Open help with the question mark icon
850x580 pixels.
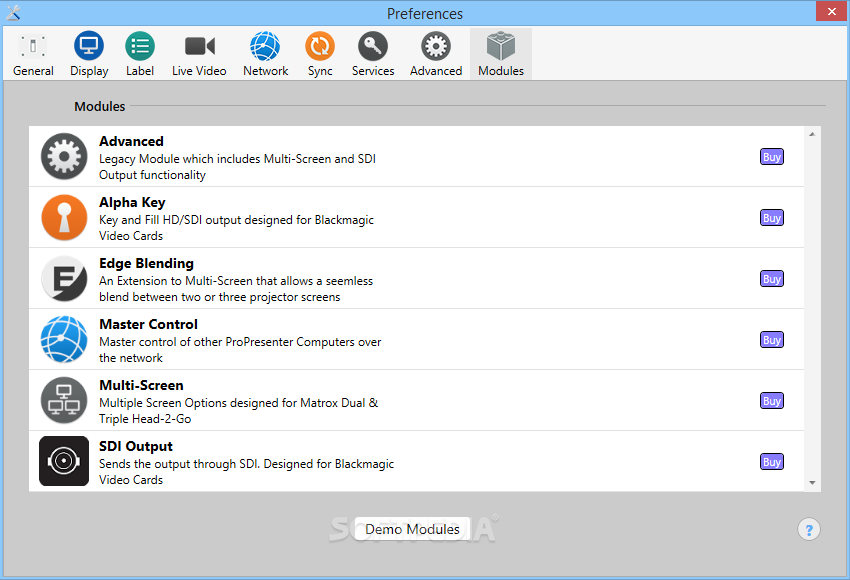click(809, 530)
